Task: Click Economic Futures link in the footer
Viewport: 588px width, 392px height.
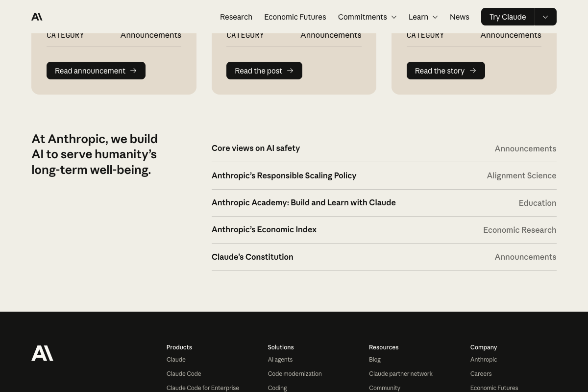Action: pos(494,388)
